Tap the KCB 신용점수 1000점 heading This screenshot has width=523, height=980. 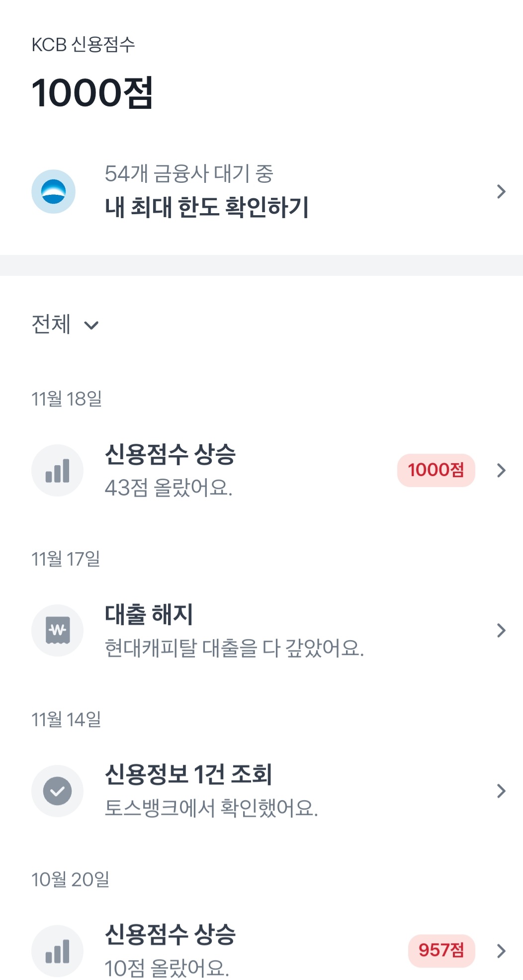pyautogui.click(x=92, y=92)
